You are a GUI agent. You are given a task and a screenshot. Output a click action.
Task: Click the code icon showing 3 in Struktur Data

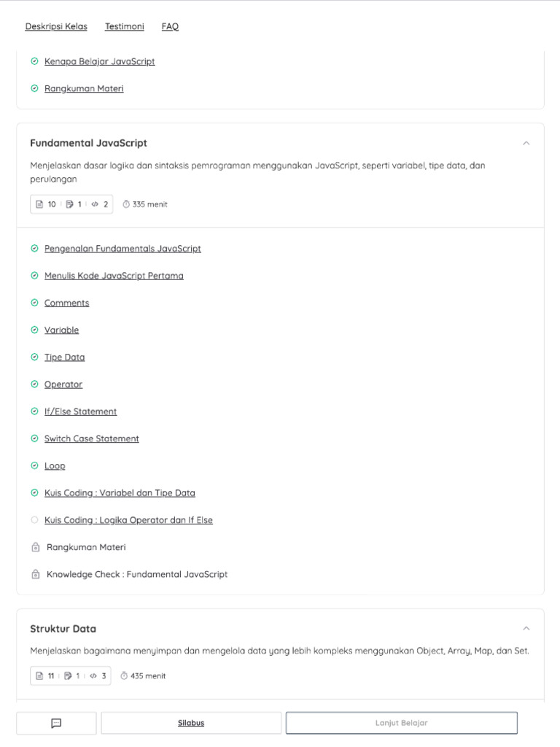pyautogui.click(x=93, y=676)
